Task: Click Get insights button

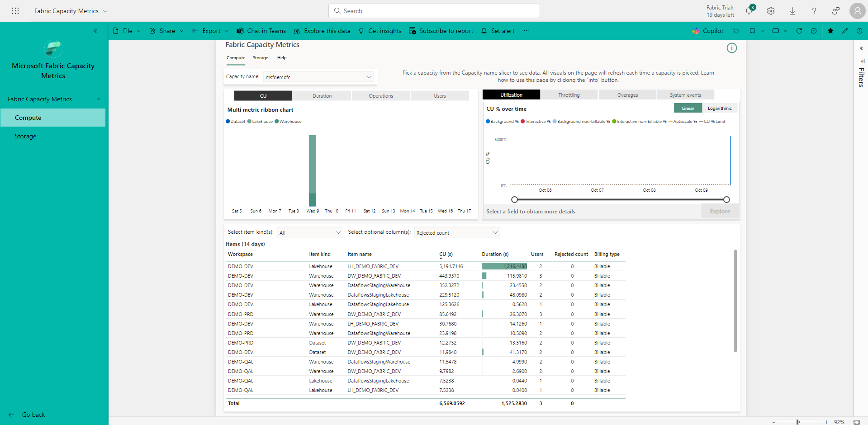Action: (380, 31)
